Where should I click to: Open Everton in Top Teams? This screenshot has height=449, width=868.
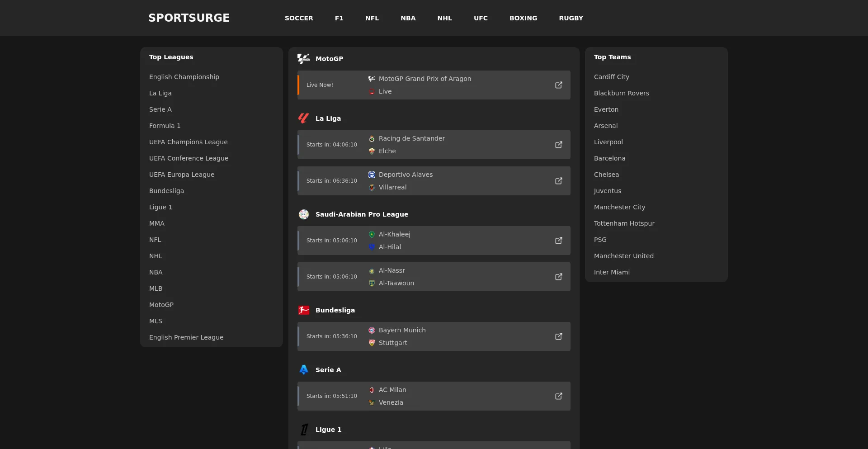click(606, 109)
